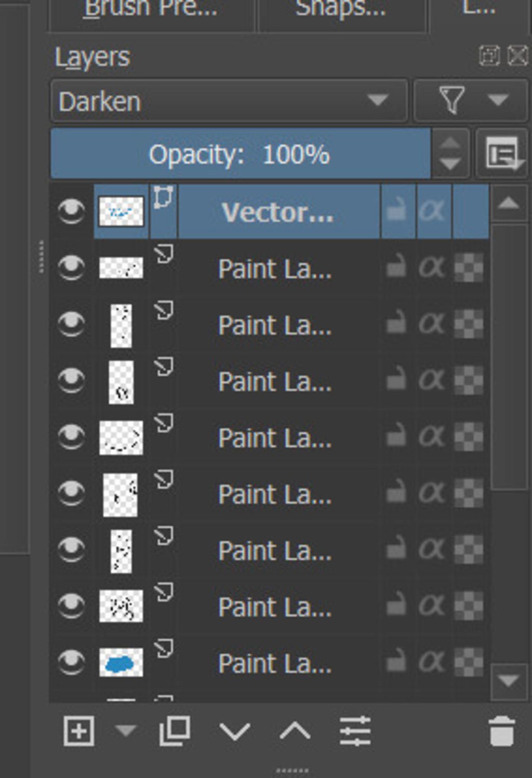
Task: Delete layer with trash icon
Action: pos(501,731)
